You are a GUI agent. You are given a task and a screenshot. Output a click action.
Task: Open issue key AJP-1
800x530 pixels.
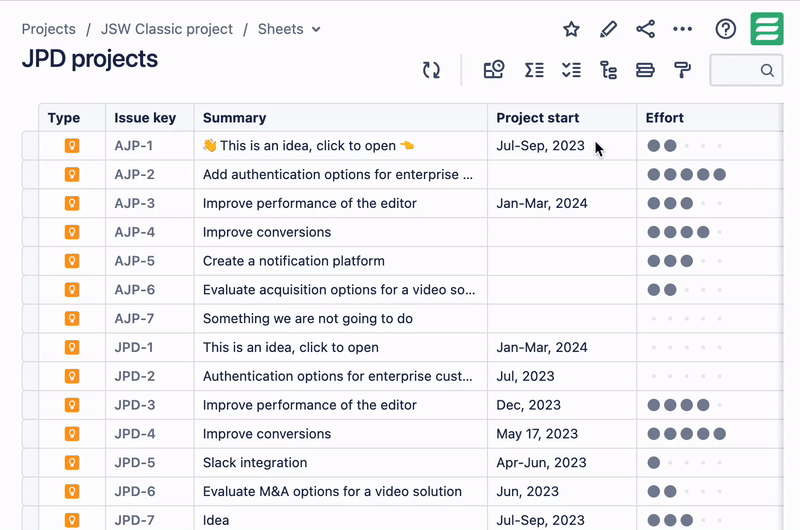tap(134, 146)
